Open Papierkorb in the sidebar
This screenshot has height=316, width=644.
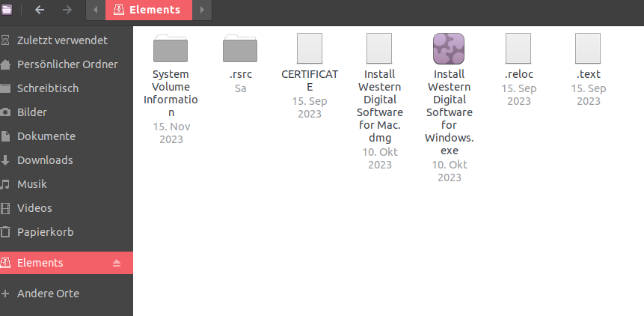[x=67, y=232]
